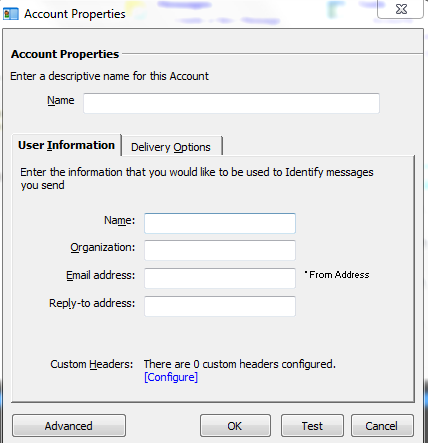
Task: Click the Custom Headers: label
Action: click(x=92, y=364)
